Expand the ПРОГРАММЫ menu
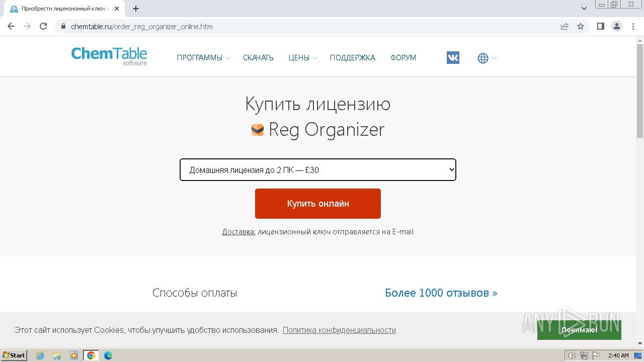 tap(203, 58)
